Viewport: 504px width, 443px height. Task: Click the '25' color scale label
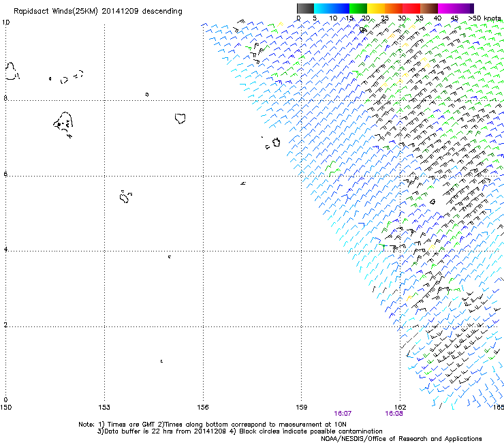tap(384, 18)
